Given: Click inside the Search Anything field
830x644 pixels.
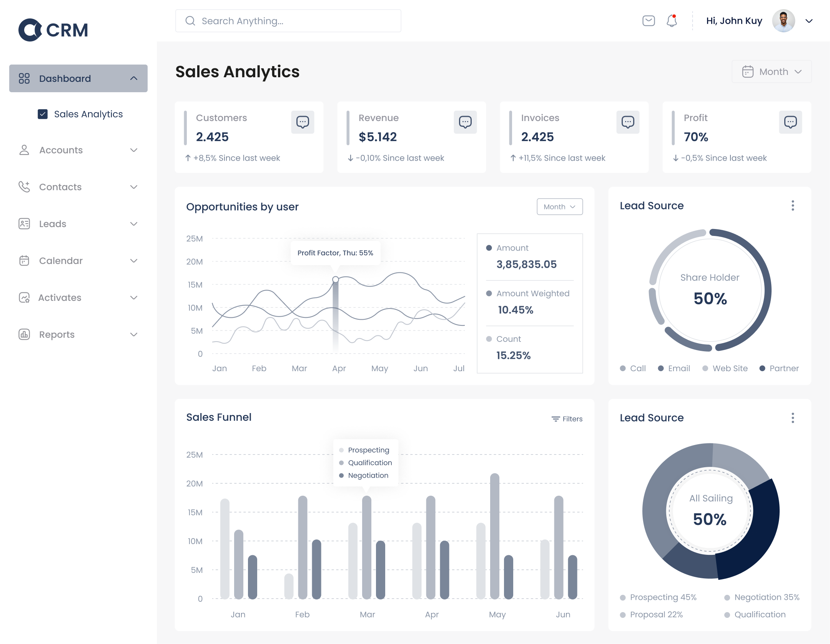Looking at the screenshot, I should (x=288, y=21).
